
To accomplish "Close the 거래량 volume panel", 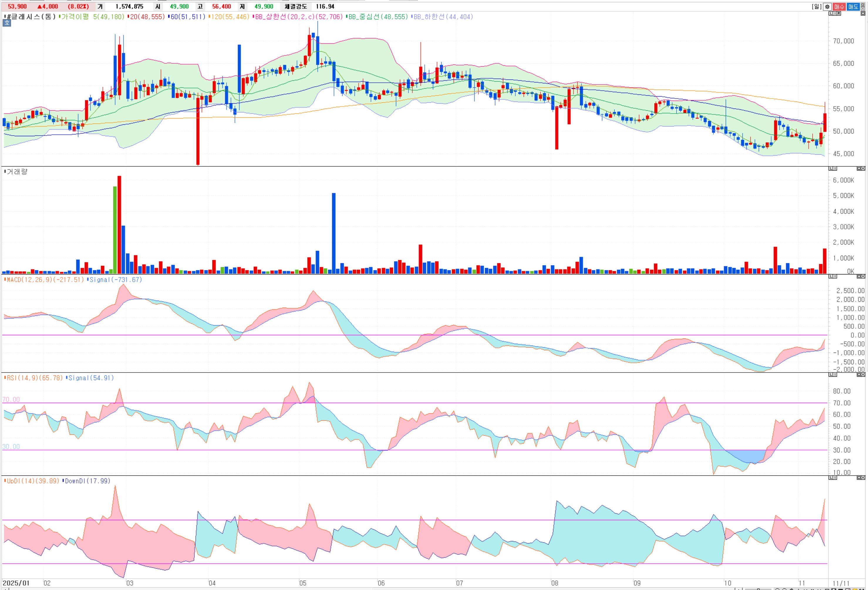I will (x=863, y=168).
